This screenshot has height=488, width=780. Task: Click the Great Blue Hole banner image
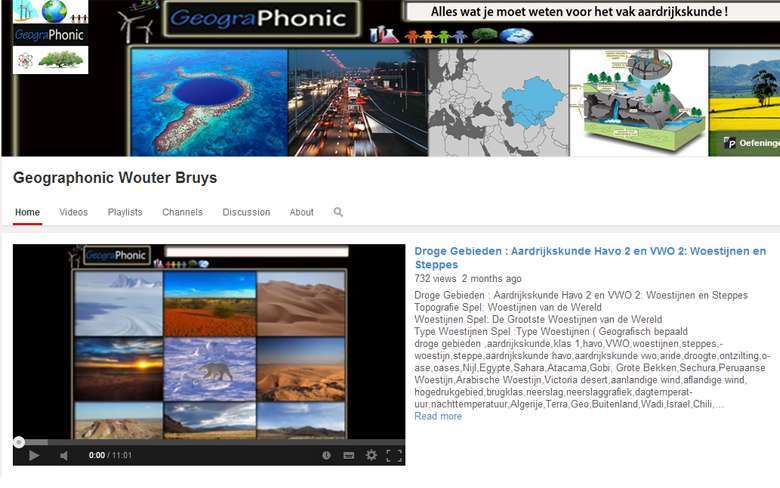pos(209,102)
